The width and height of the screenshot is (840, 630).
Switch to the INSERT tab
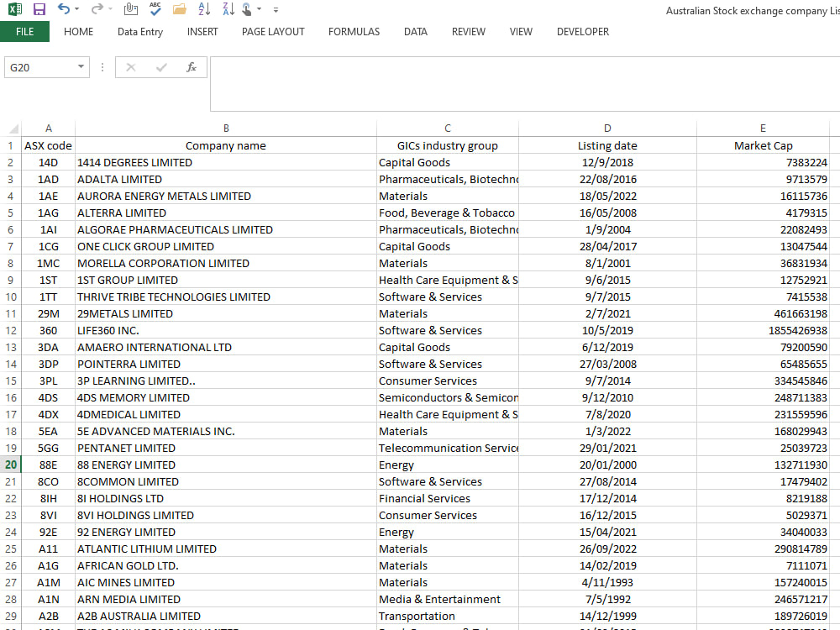pyautogui.click(x=202, y=32)
